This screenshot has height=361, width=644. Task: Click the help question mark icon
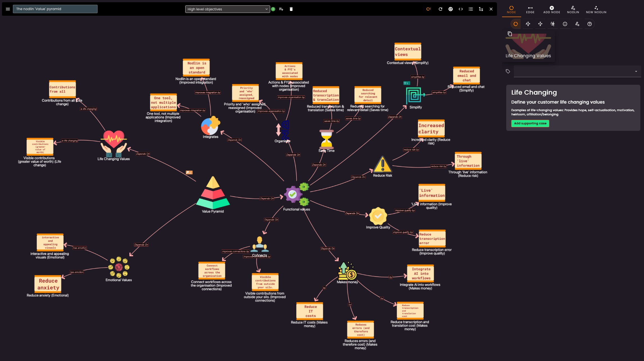point(589,24)
